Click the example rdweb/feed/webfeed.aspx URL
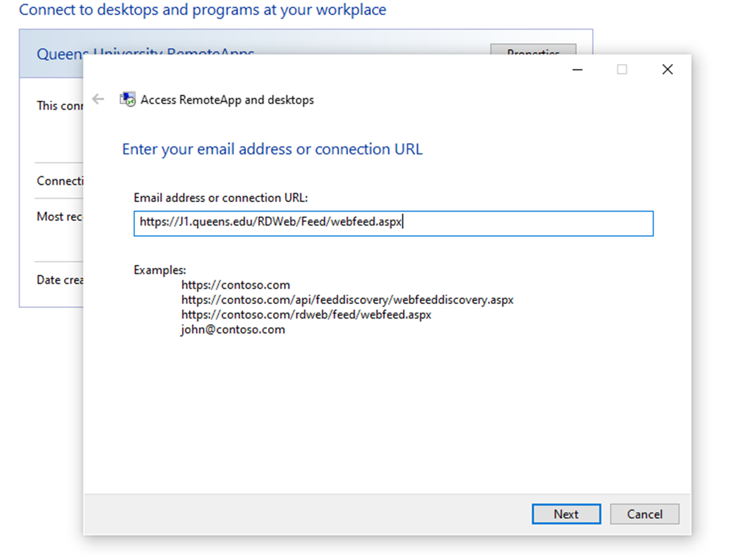The width and height of the screenshot is (737, 560). pos(307,314)
